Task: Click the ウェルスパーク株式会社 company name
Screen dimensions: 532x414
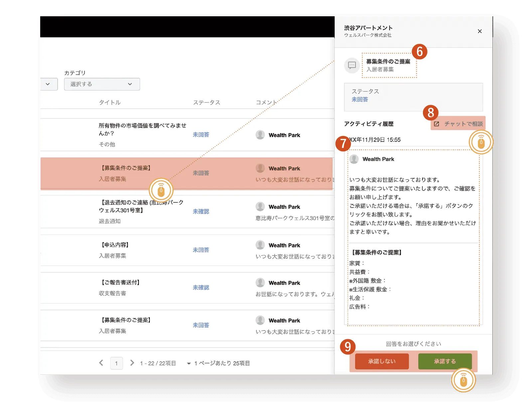Action: (368, 35)
